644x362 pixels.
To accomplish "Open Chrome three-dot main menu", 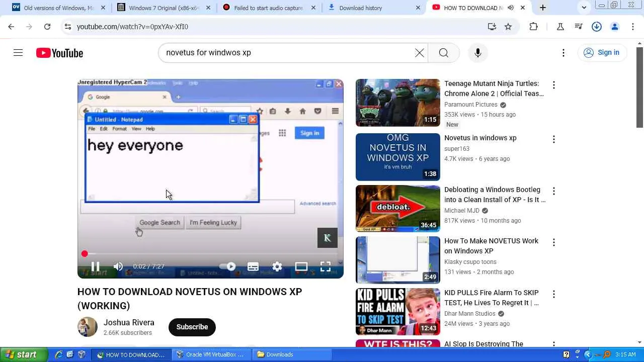I will [633, 27].
